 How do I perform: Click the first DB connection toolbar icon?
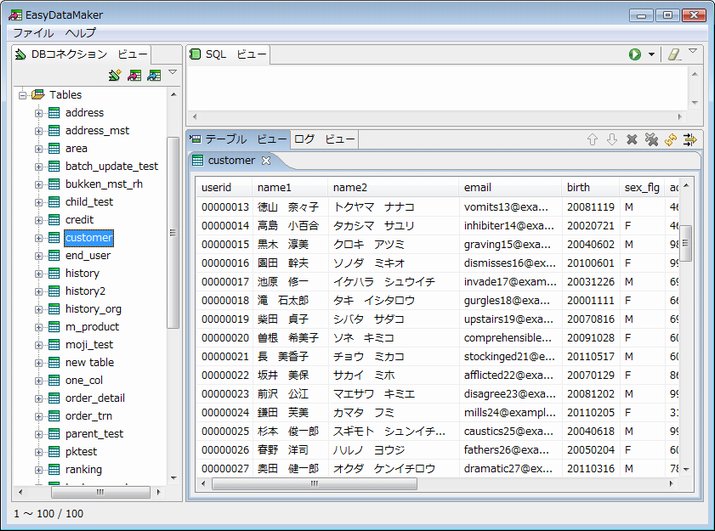[114, 75]
